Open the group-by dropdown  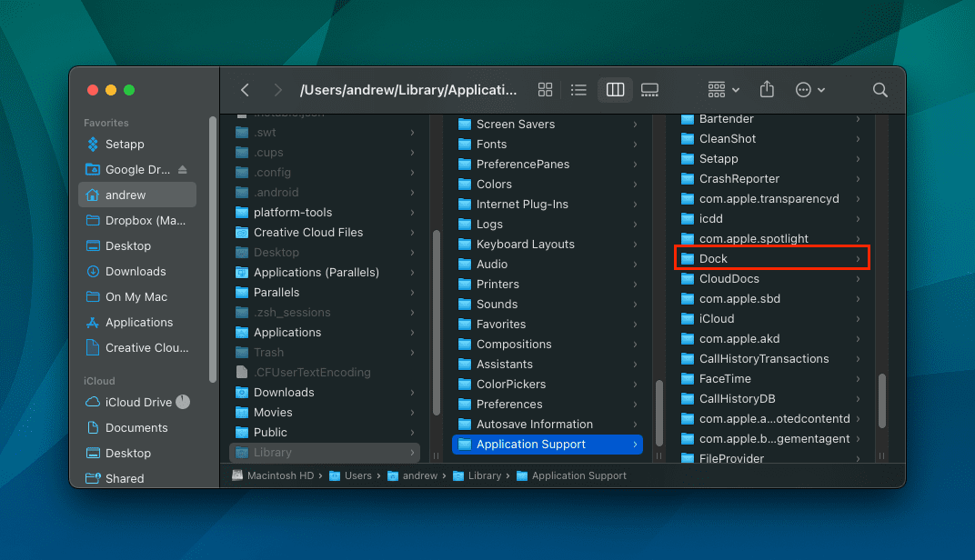pos(724,90)
